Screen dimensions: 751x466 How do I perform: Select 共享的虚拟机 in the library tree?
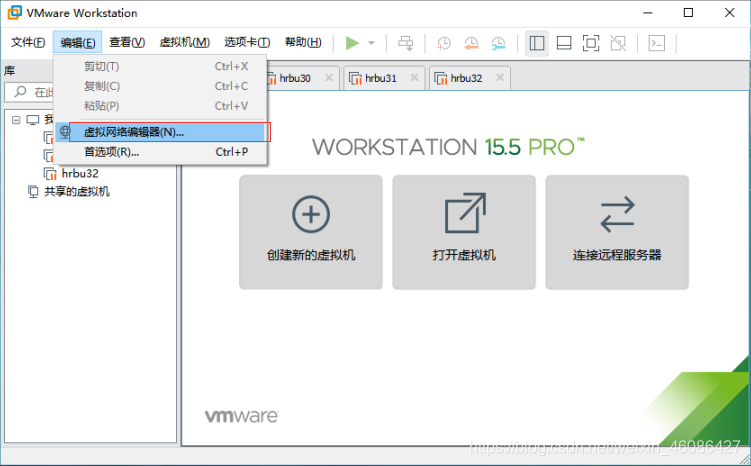point(77,192)
